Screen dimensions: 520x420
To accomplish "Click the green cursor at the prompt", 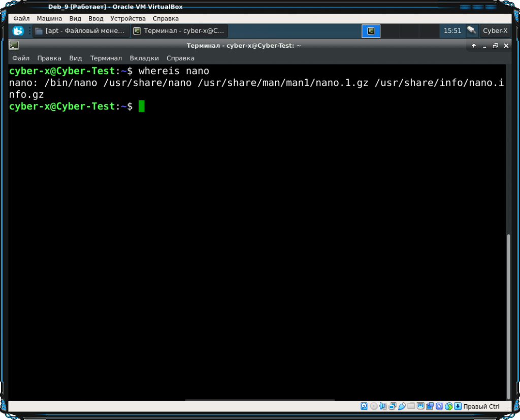I will [x=142, y=107].
